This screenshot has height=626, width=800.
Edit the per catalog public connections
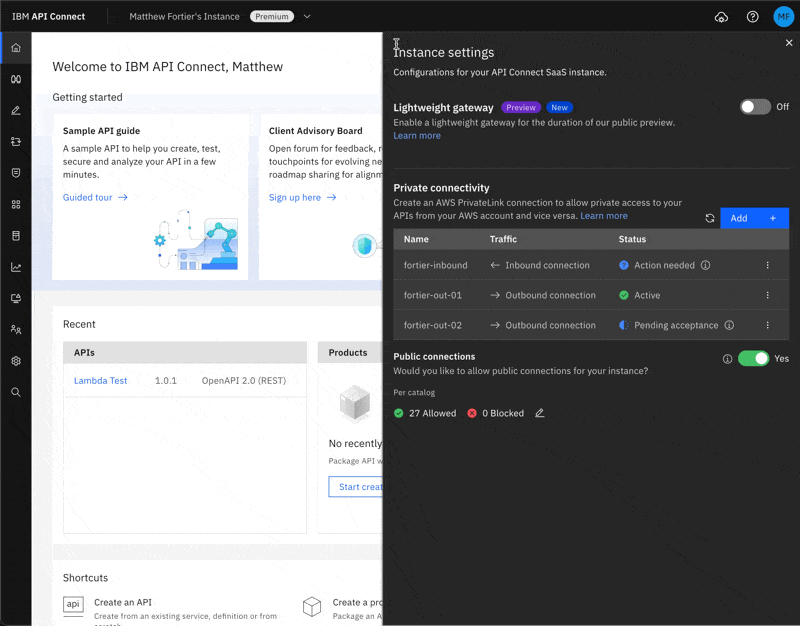click(540, 413)
